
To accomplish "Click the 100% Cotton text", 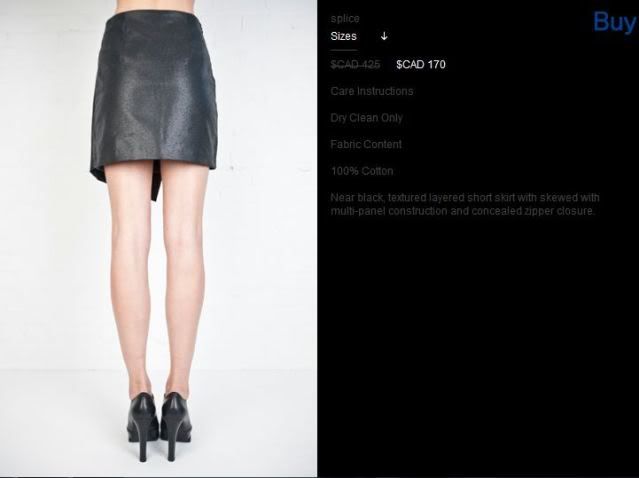I will [362, 171].
